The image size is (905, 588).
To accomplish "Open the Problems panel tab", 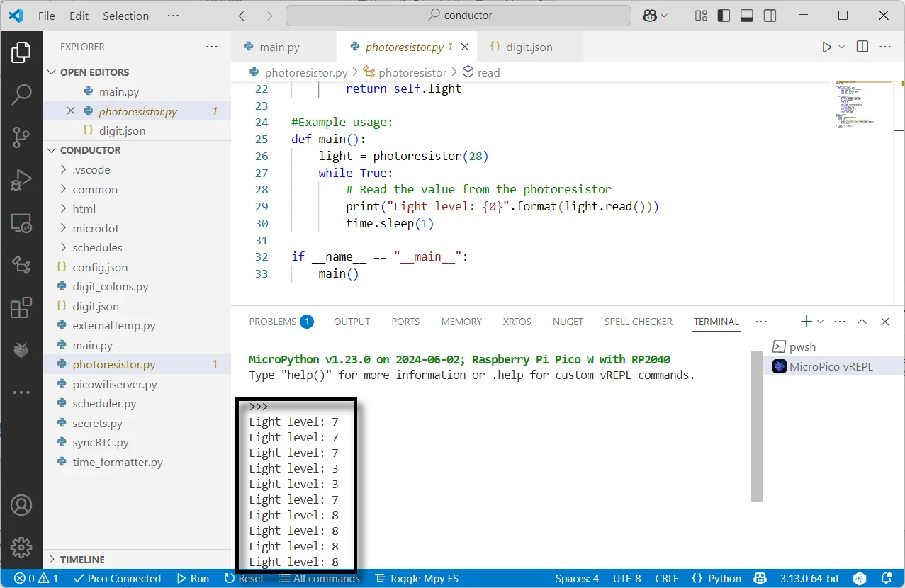I will coord(281,322).
